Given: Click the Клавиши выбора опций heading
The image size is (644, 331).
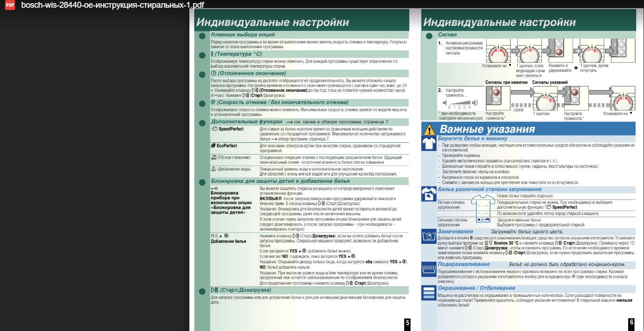Looking at the screenshot, I should 243,35.
